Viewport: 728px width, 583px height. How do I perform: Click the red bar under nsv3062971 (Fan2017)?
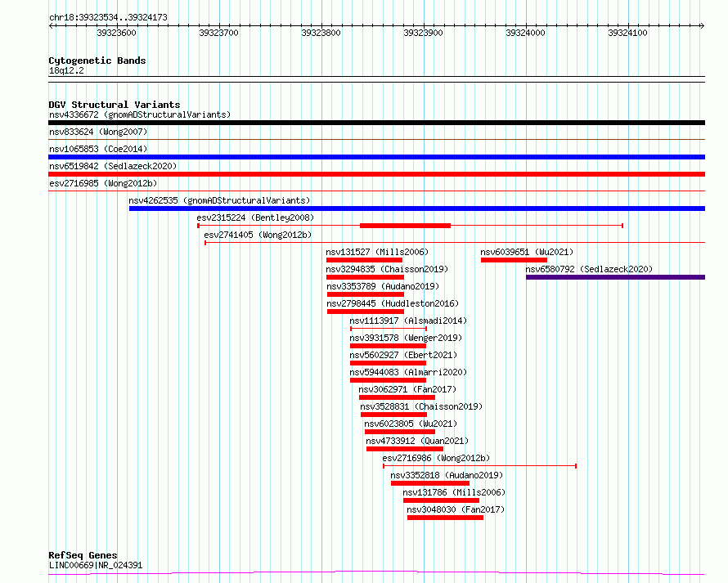point(398,397)
